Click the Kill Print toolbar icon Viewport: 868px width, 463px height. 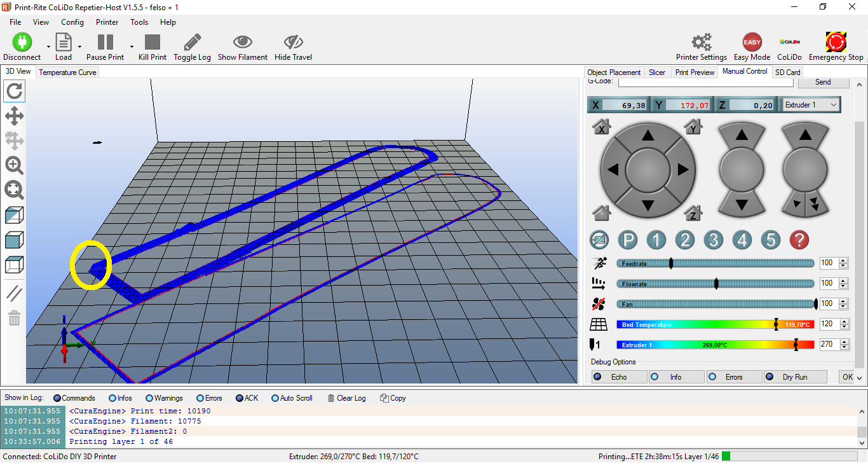click(152, 43)
